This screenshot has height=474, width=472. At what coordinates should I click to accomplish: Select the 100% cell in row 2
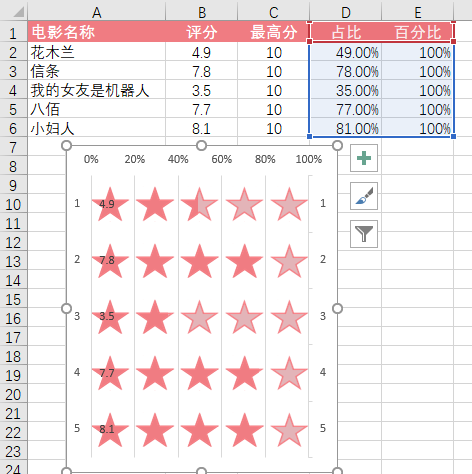(x=418, y=52)
